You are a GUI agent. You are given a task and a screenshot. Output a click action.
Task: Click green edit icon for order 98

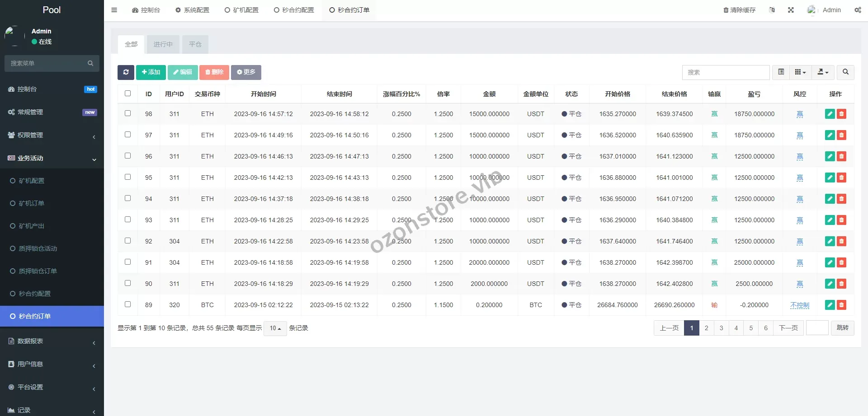click(x=830, y=114)
